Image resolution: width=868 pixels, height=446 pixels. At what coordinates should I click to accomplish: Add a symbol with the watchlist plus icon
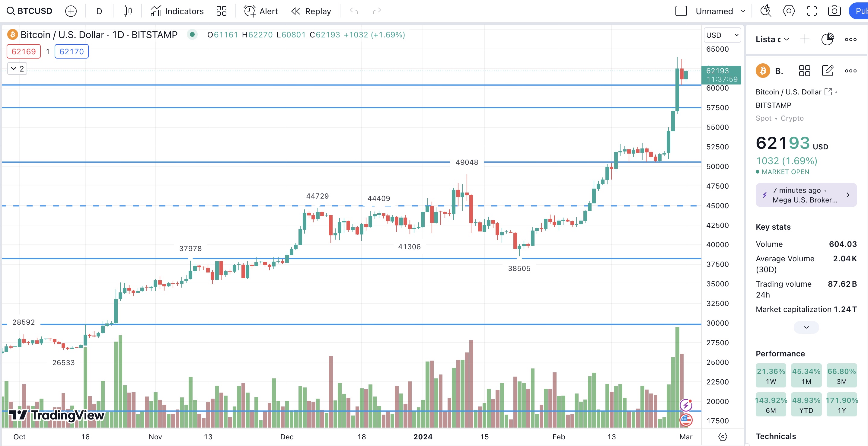click(805, 40)
